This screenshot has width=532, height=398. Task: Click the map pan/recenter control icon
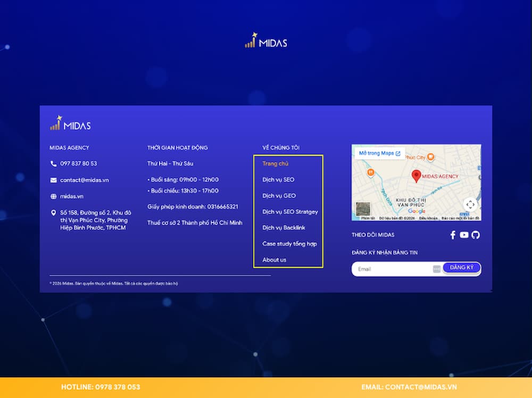470,205
